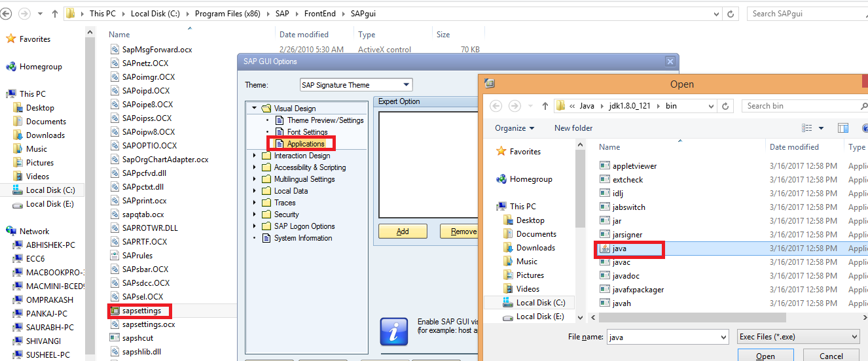Expand the Local Data tree node

click(255, 191)
